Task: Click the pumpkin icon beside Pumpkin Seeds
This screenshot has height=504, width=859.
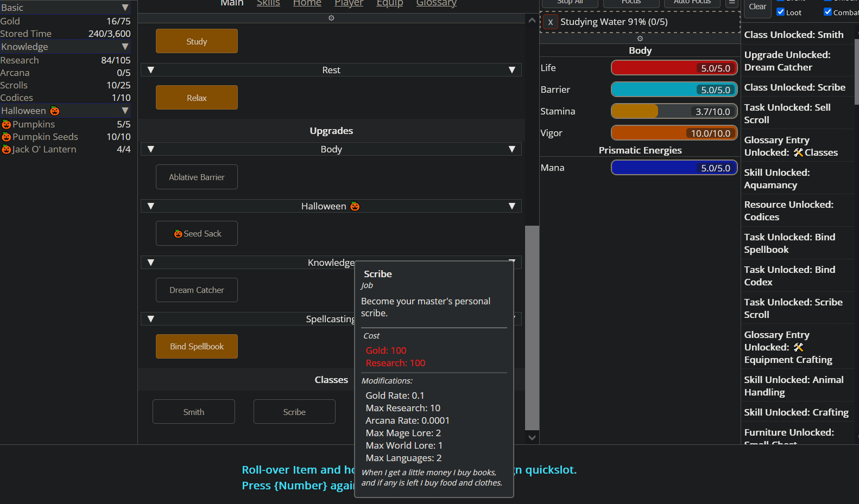Action: click(7, 137)
